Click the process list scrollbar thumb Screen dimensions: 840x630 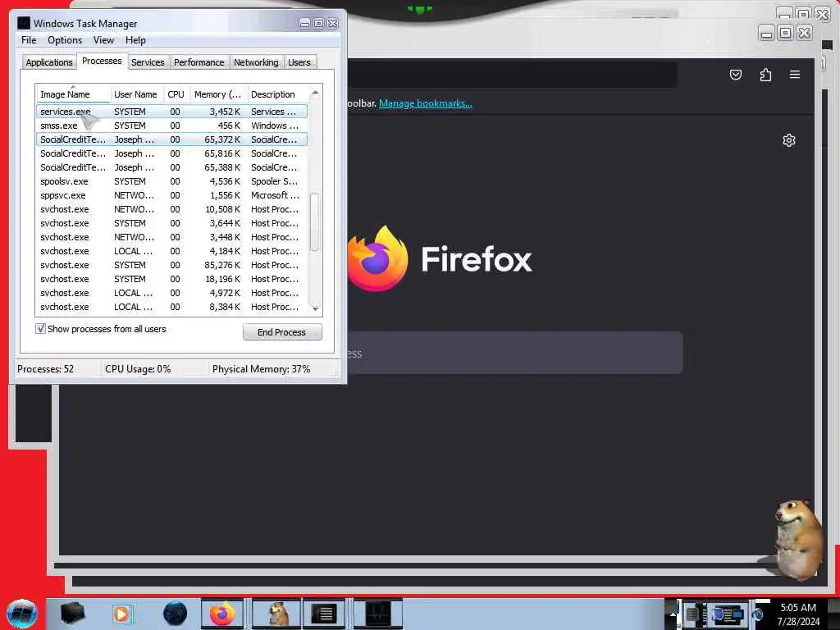[x=315, y=221]
